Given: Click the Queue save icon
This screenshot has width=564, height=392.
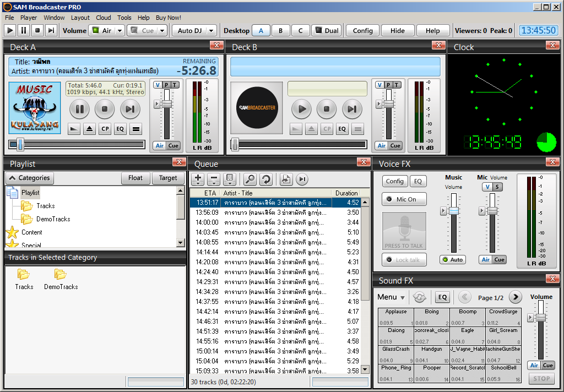Looking at the screenshot, I should [230, 179].
